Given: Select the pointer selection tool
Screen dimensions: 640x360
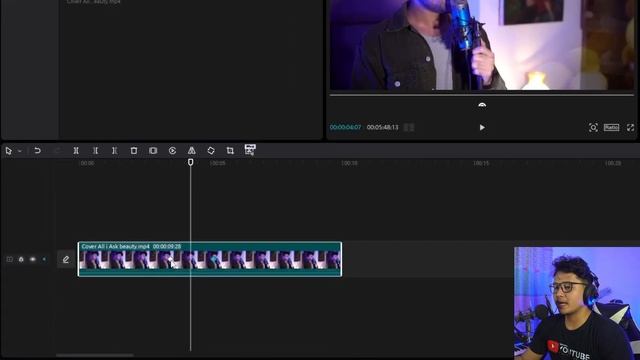Looking at the screenshot, I should [9, 151].
